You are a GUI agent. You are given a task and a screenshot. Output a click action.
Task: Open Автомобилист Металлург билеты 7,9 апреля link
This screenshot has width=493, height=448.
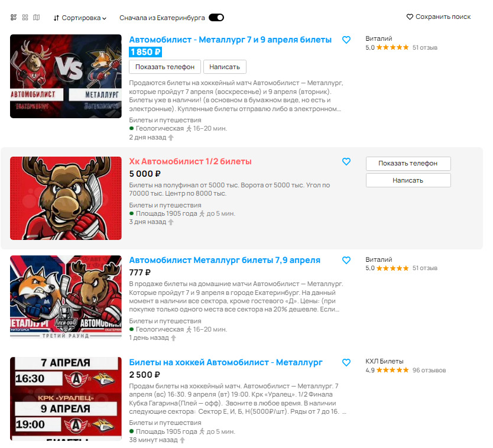click(x=225, y=260)
